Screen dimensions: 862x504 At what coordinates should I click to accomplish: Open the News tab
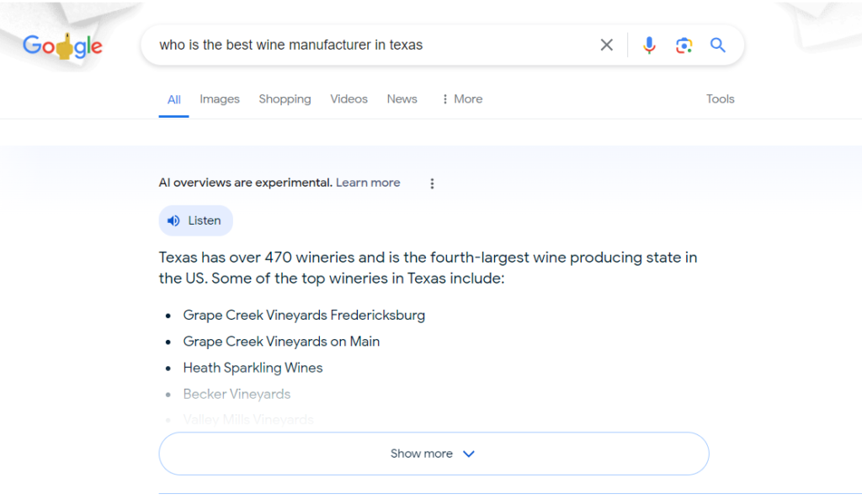pos(402,99)
